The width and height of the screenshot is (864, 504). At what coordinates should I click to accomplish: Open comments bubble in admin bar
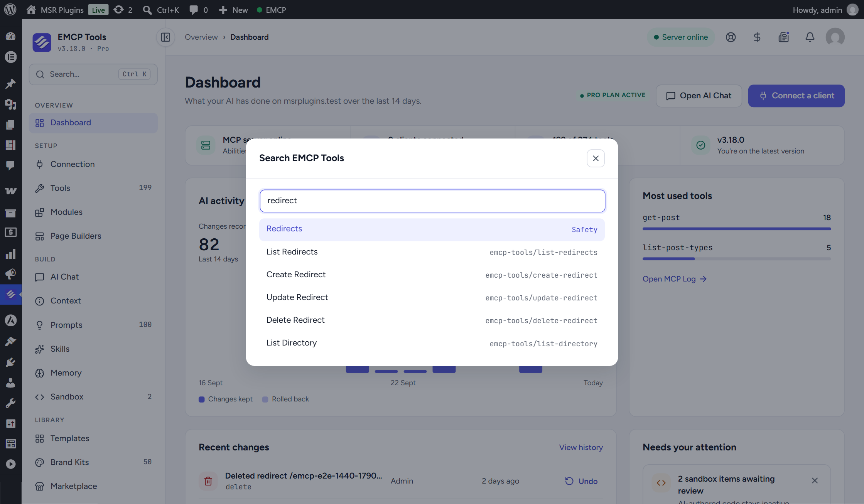[199, 10]
